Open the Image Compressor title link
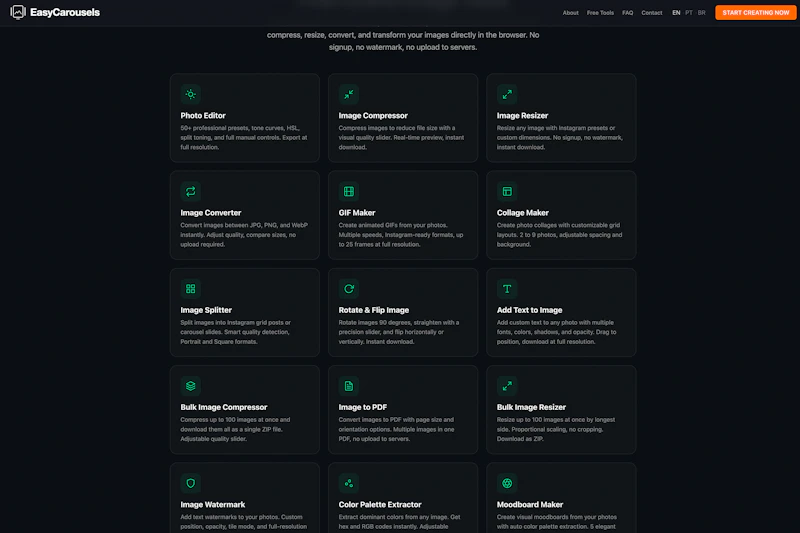The height and width of the screenshot is (533, 800). click(373, 116)
